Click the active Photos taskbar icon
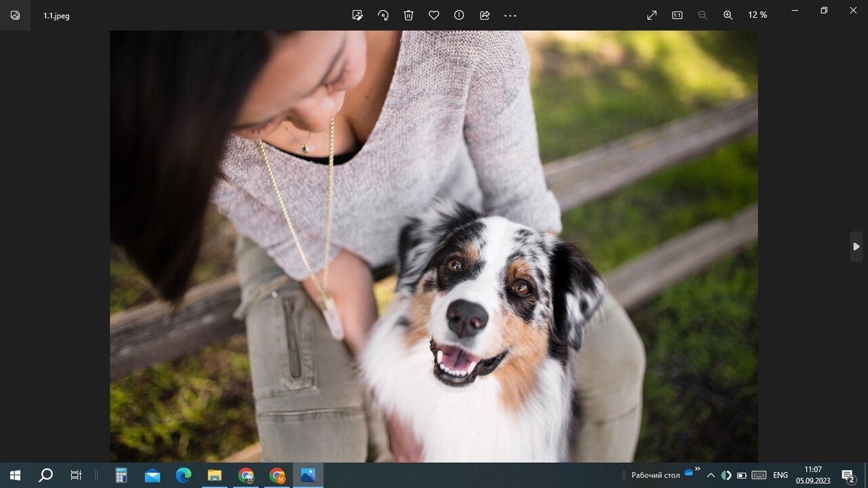The width and height of the screenshot is (868, 488). point(309,475)
